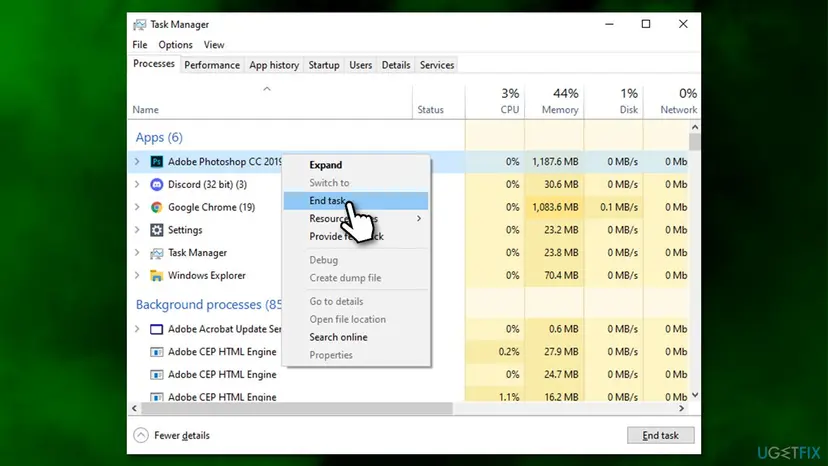The width and height of the screenshot is (828, 466).
Task: Switch to the Services tab
Action: (437, 65)
